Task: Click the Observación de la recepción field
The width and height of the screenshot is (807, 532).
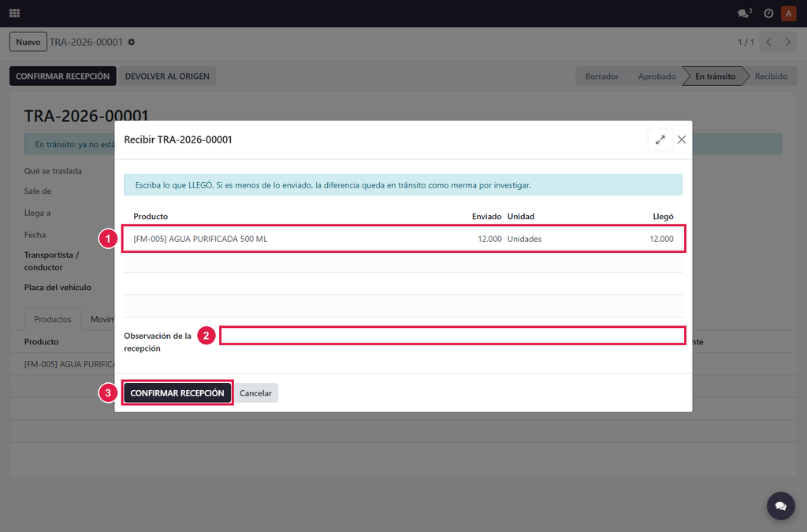Action: (453, 336)
